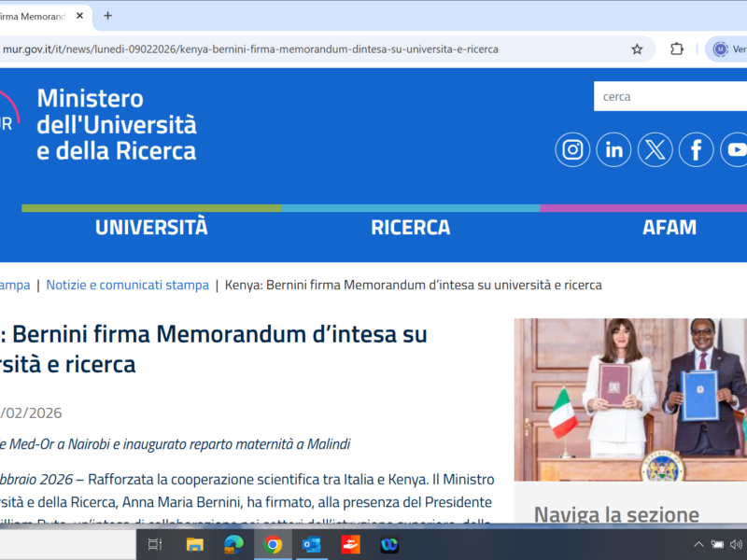This screenshot has height=560, width=747.
Task: Open the YouTube channel icon
Action: coord(736,149)
